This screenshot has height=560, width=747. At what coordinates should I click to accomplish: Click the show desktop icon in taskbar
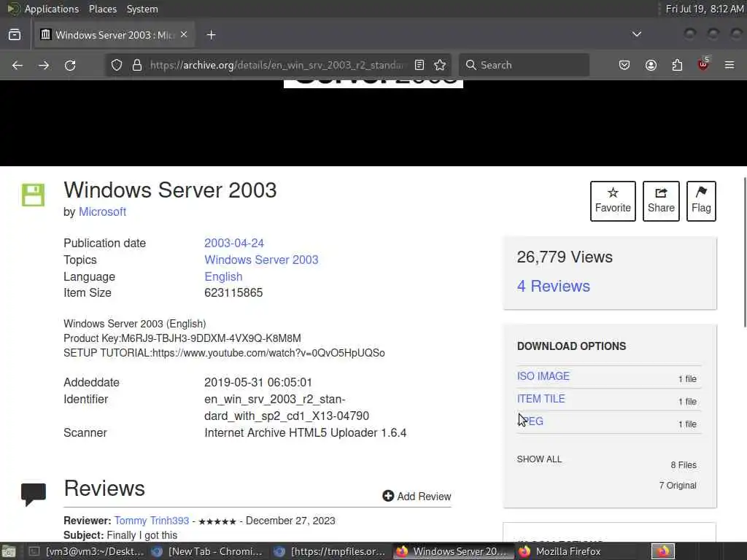9,552
